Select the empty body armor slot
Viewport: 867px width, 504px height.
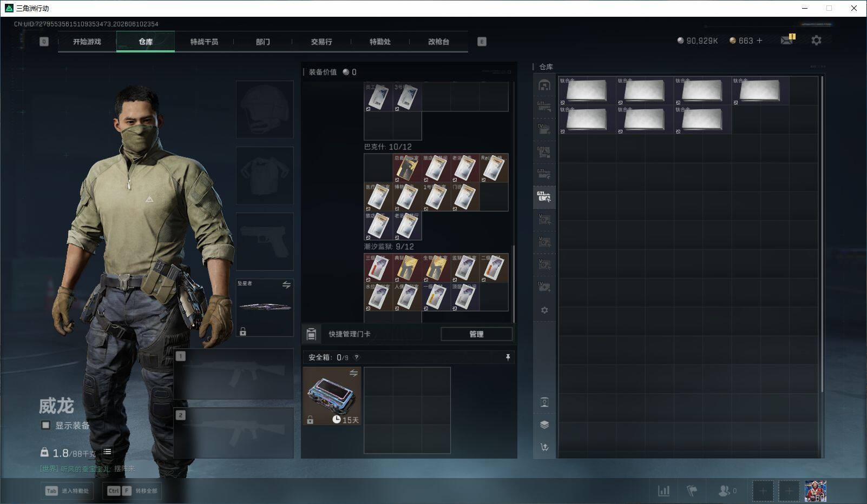pos(265,175)
